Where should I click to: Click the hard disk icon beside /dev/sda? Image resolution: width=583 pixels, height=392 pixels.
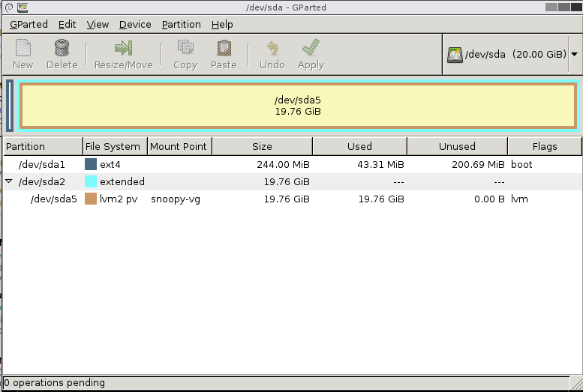pos(455,55)
